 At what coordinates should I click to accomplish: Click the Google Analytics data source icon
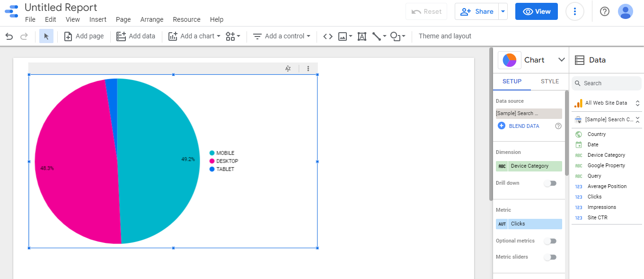[579, 103]
